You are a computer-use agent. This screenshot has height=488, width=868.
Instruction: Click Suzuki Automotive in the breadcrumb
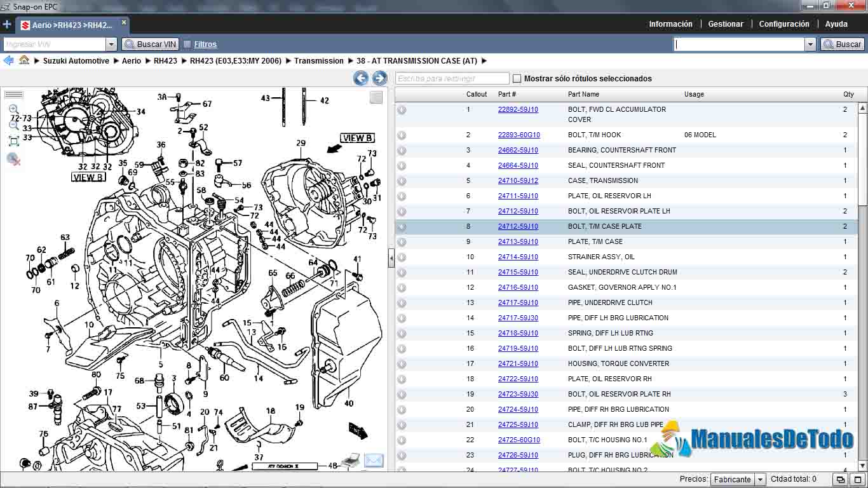click(x=76, y=61)
